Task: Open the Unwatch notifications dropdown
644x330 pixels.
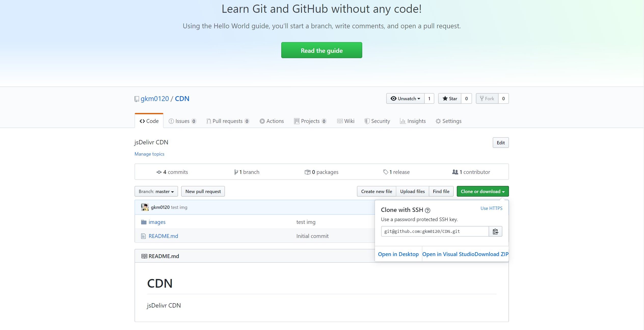Action: [405, 98]
